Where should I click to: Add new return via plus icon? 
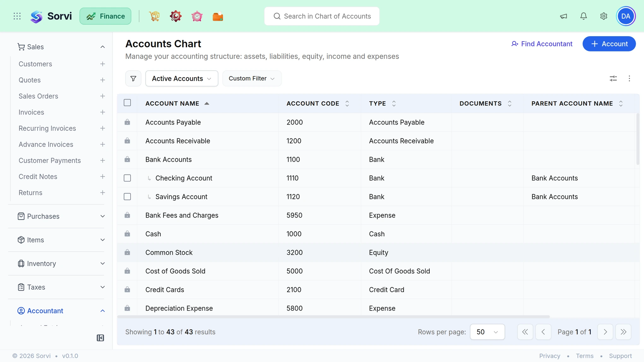(x=102, y=193)
